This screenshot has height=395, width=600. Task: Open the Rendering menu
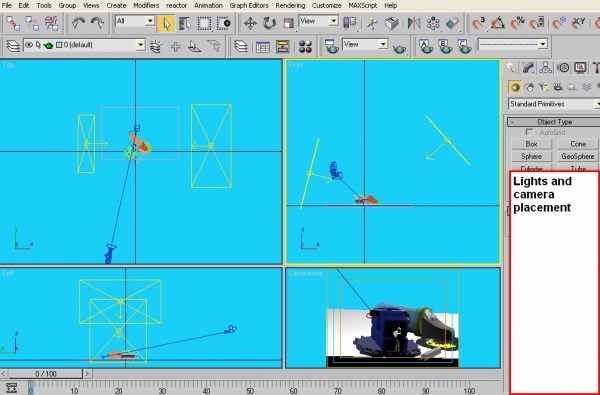coord(290,5)
